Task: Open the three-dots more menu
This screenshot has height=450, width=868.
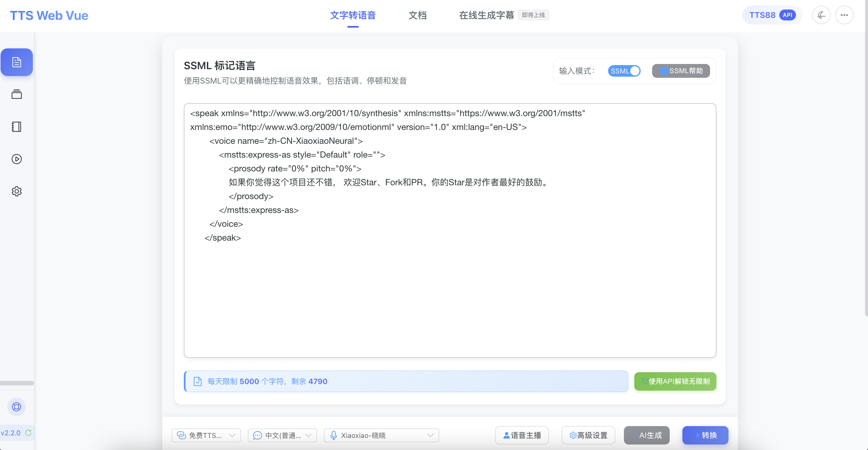Action: [x=844, y=15]
